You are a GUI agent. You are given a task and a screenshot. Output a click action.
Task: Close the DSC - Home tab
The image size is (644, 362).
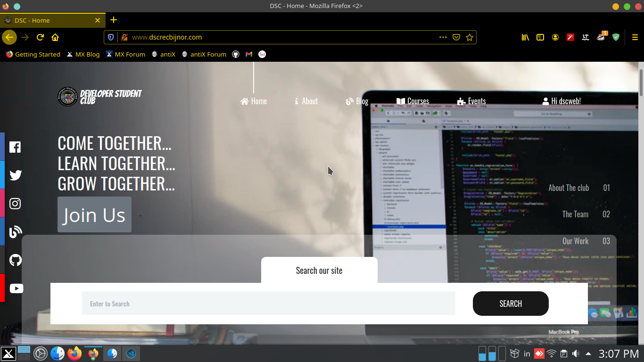pos(98,20)
